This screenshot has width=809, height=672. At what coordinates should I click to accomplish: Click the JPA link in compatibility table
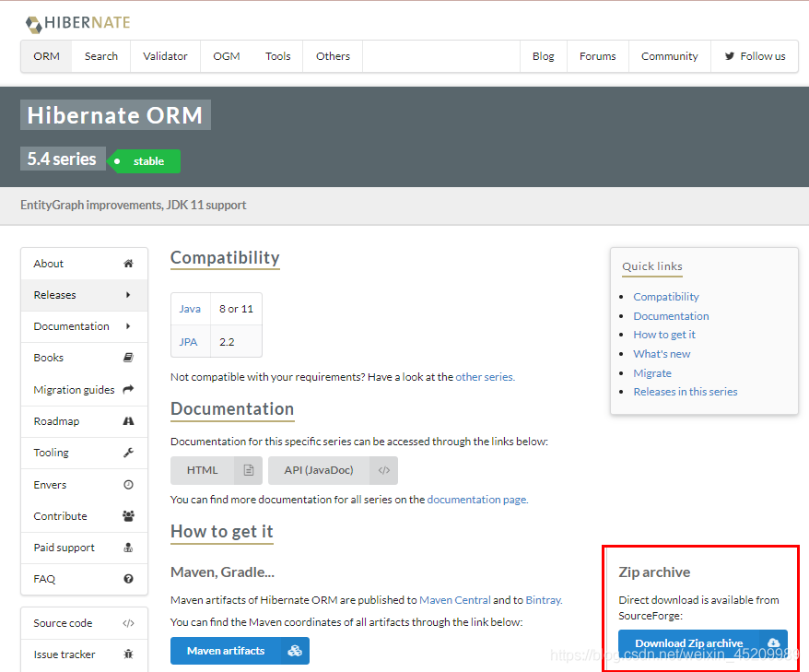[188, 342]
